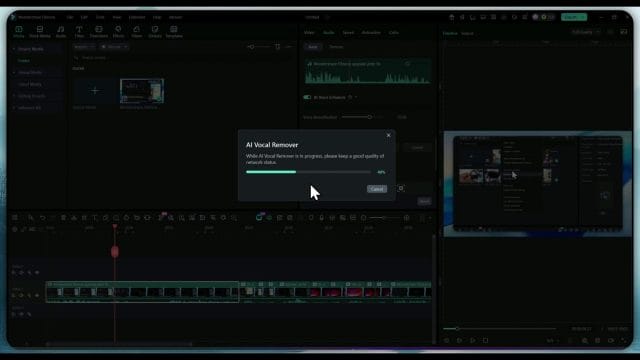Click the preview playback progress slider
The width and height of the screenshot is (640, 360).
[499, 329]
